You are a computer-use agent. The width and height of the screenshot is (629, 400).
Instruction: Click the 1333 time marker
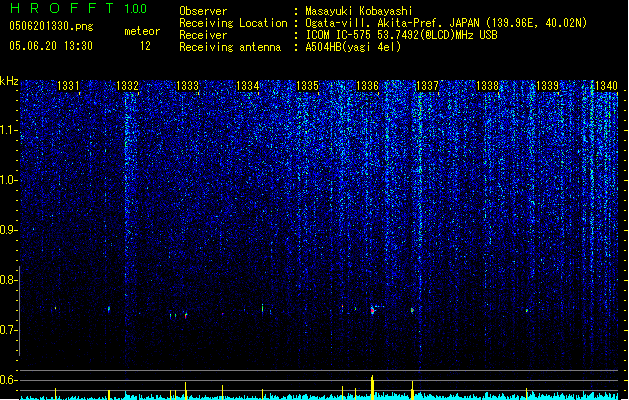click(x=187, y=86)
